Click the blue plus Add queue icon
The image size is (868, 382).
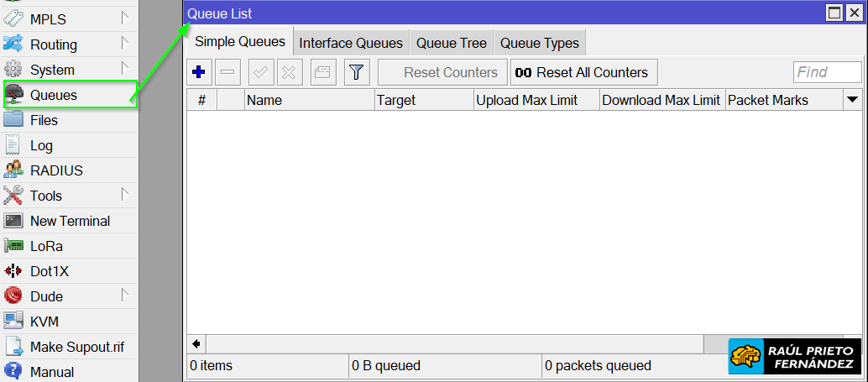point(199,72)
